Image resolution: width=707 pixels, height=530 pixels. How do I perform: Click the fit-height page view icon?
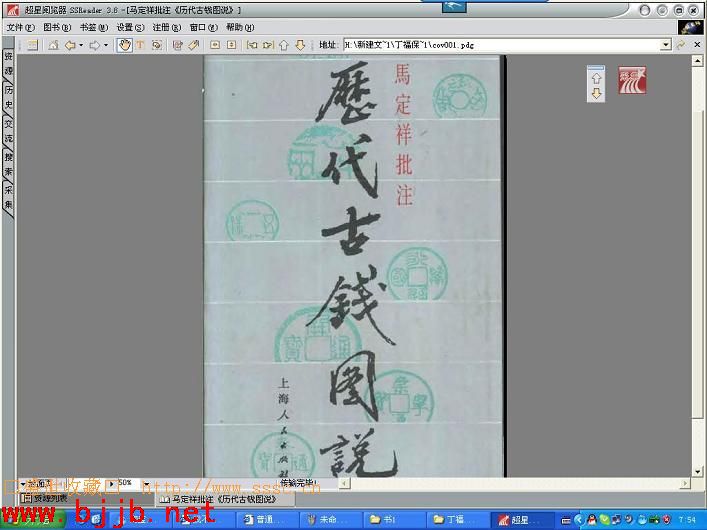[x=231, y=45]
